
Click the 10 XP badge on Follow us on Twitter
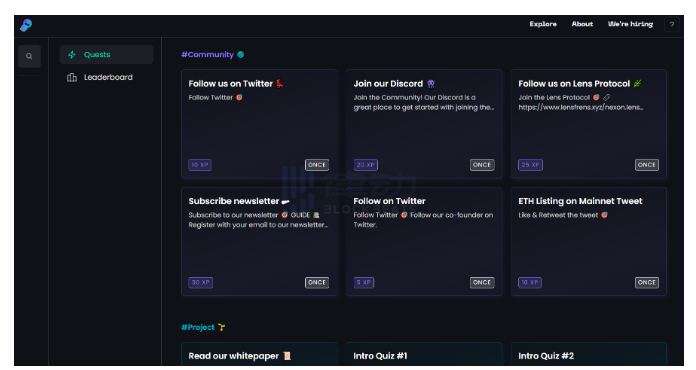click(200, 165)
